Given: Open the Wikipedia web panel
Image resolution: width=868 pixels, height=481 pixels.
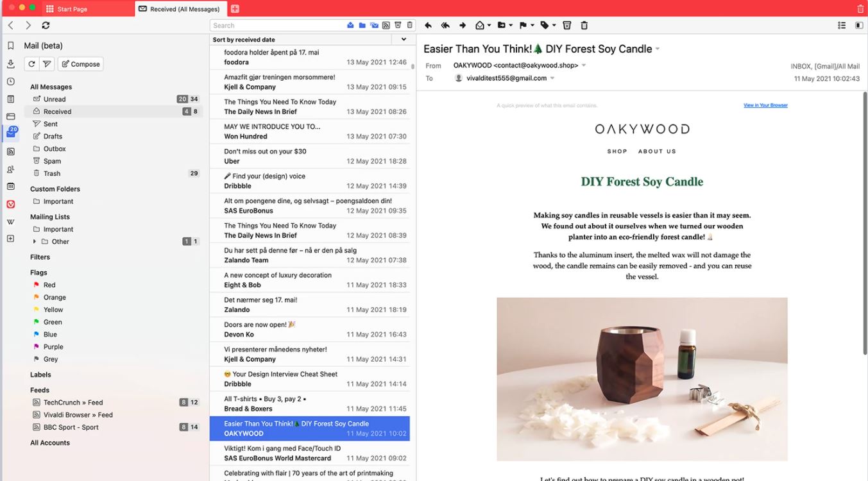Looking at the screenshot, I should [10, 221].
